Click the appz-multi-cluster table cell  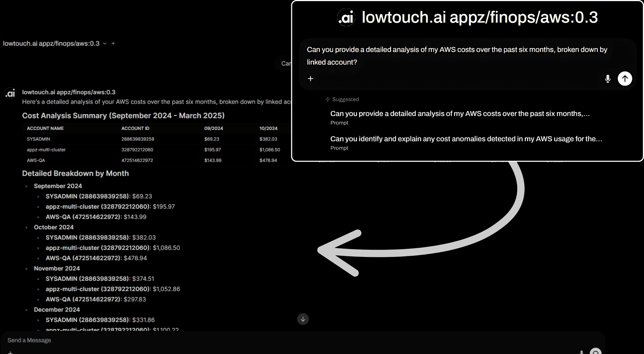46,150
